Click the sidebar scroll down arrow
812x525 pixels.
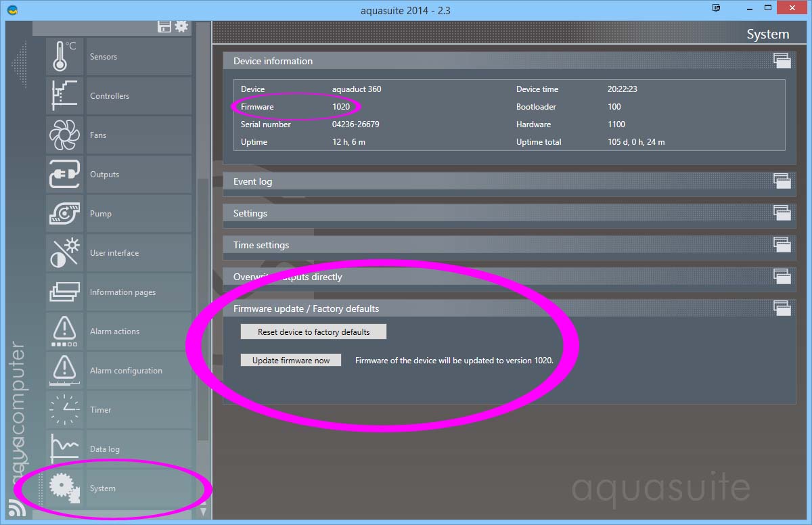click(202, 512)
